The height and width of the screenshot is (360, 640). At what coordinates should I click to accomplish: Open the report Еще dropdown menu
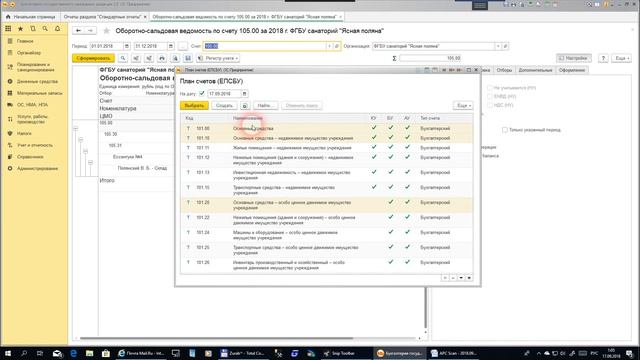coord(622,58)
